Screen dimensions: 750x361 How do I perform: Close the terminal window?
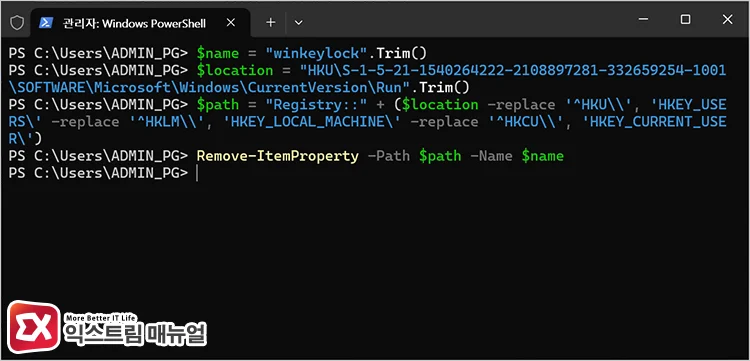(728, 20)
